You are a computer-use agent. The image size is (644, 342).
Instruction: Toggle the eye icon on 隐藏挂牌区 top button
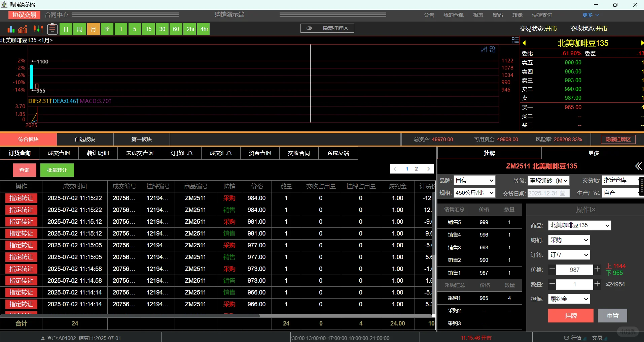[x=309, y=28]
